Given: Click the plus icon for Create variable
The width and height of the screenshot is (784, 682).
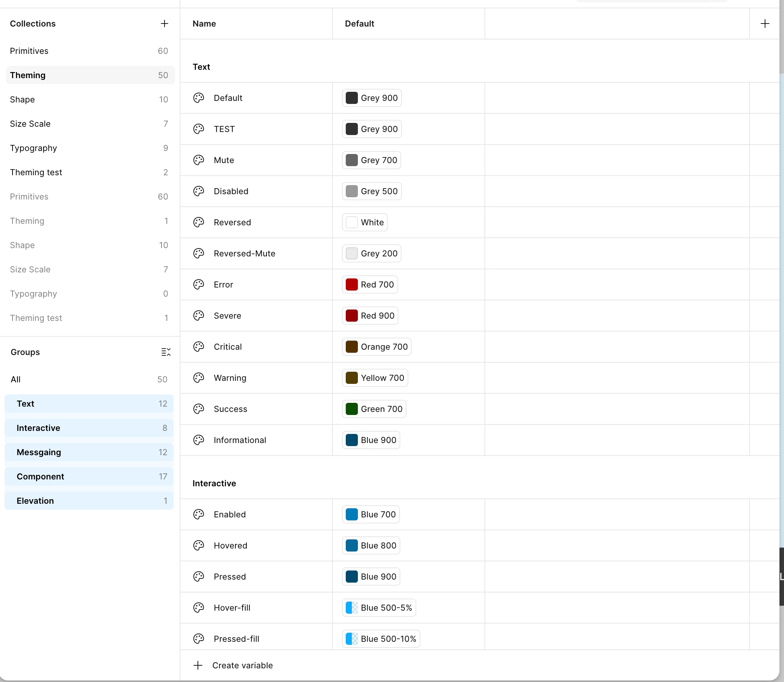Looking at the screenshot, I should [198, 665].
